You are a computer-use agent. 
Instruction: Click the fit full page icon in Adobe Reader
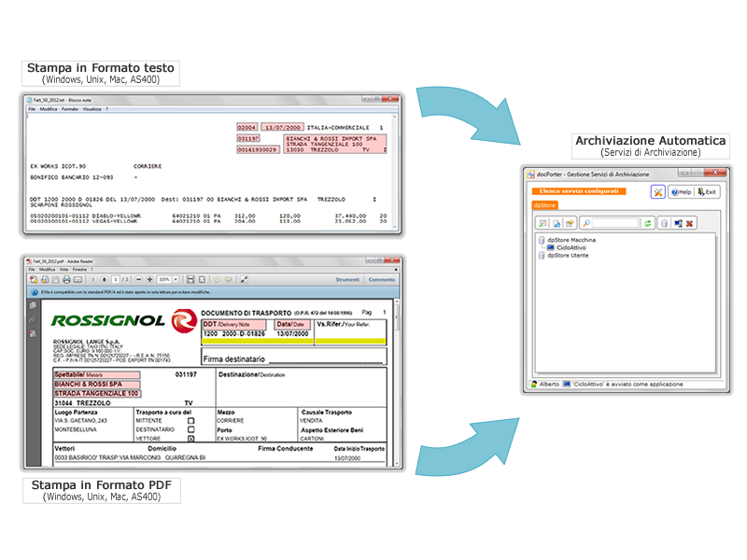202,279
